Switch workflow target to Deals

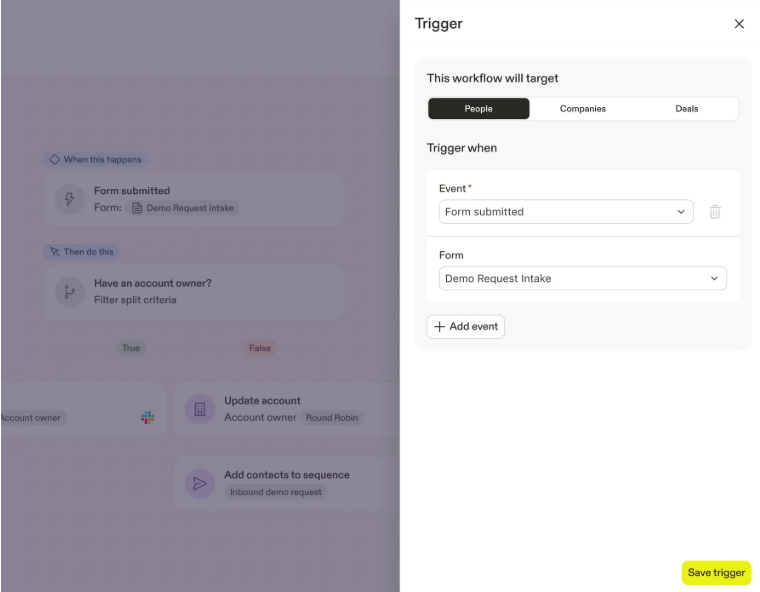click(686, 109)
